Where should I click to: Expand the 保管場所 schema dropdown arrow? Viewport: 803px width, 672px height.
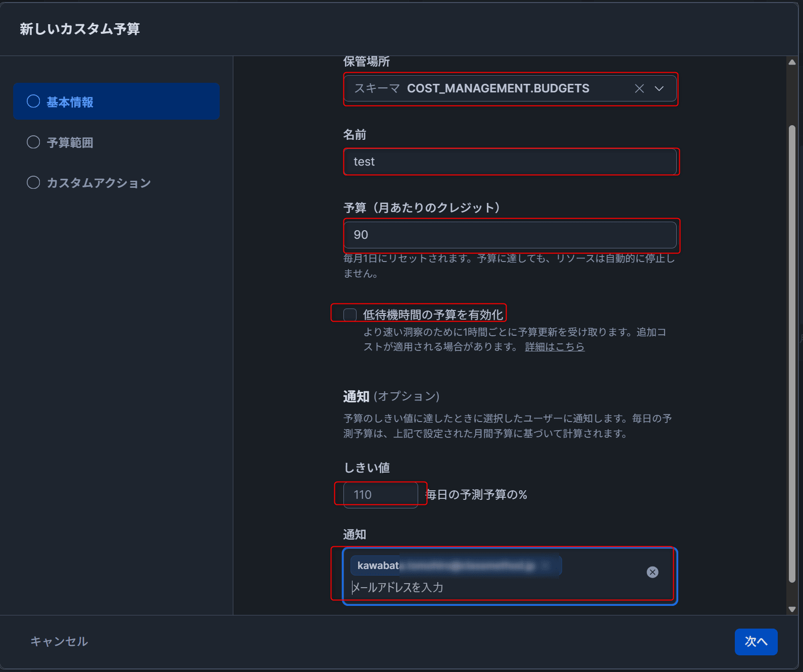(x=659, y=88)
